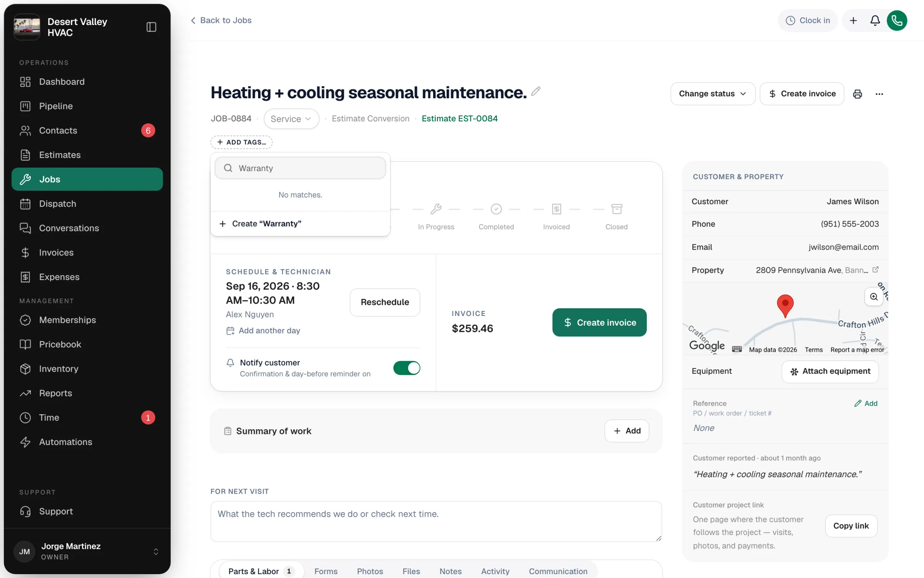Open the Estimates section
The height and width of the screenshot is (578, 924).
87,155
